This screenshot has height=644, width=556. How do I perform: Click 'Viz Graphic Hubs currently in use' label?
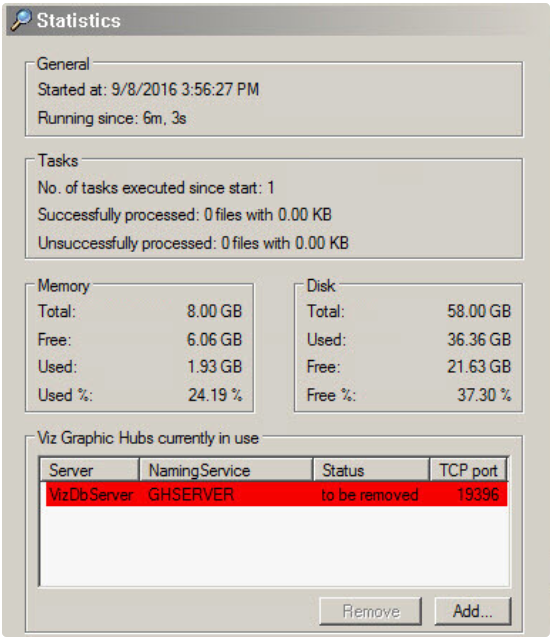(148, 438)
